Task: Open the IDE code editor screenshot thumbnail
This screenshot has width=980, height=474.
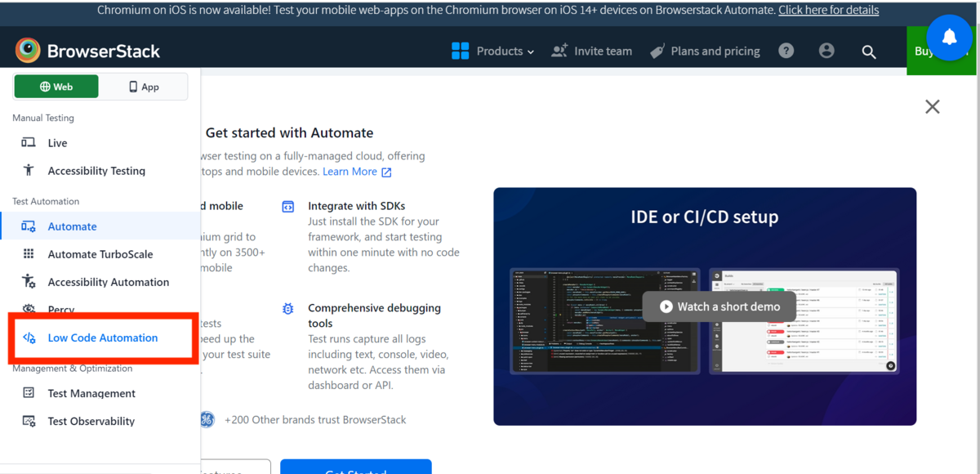Action: [604, 320]
